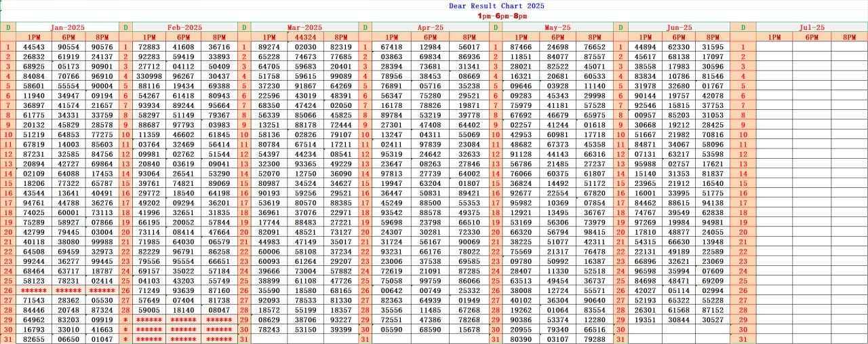The image size is (868, 344).
Task: Click cell 82655 in January row 31
Action: pos(33,339)
